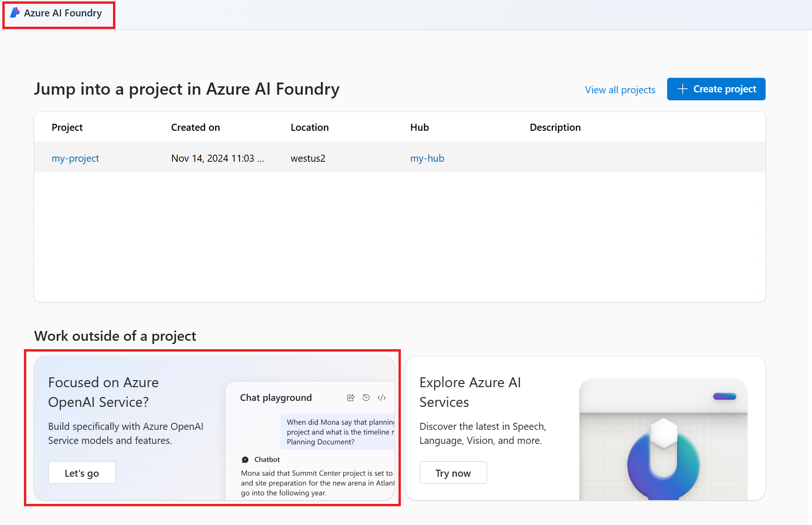Click the Hub column header

[x=420, y=127]
